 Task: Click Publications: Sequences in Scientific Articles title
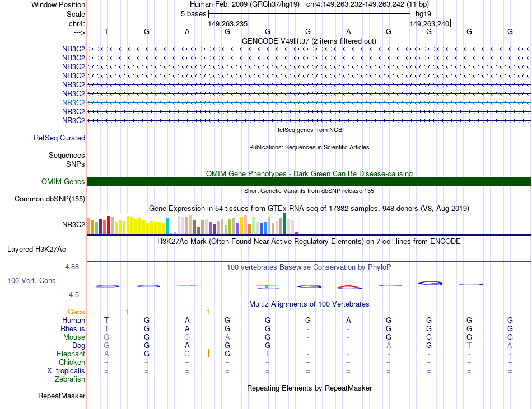pos(309,147)
